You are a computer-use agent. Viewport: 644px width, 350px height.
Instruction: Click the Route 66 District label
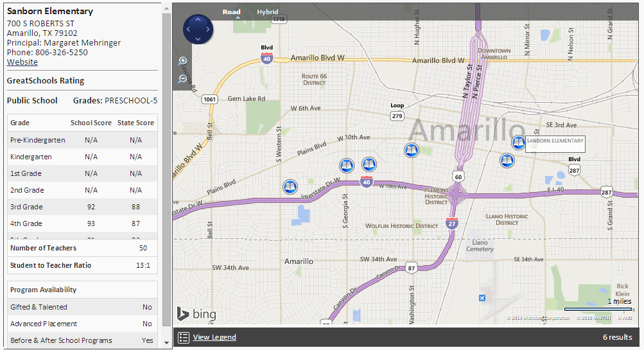pos(314,79)
